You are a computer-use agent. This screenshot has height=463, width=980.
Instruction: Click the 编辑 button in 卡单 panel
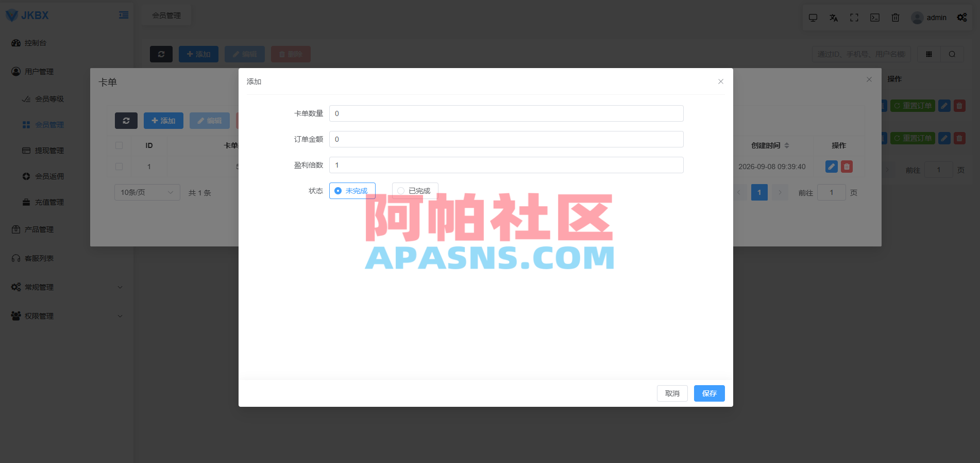210,121
